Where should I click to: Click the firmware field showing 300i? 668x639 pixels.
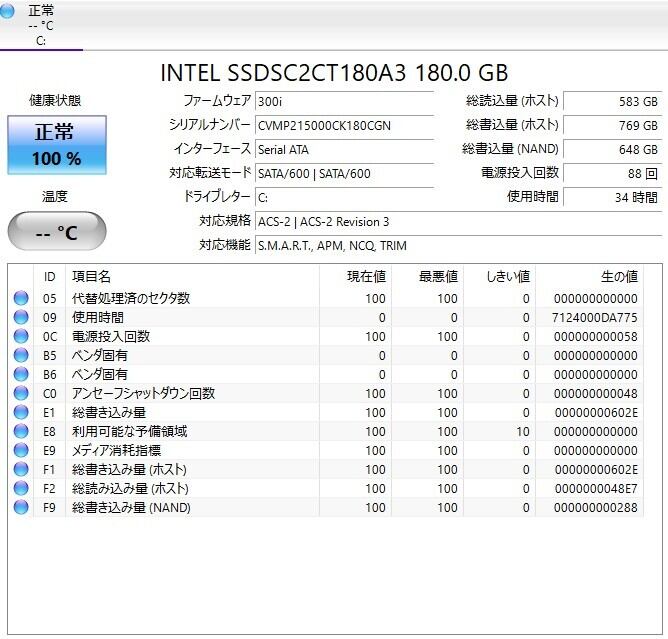tap(343, 101)
